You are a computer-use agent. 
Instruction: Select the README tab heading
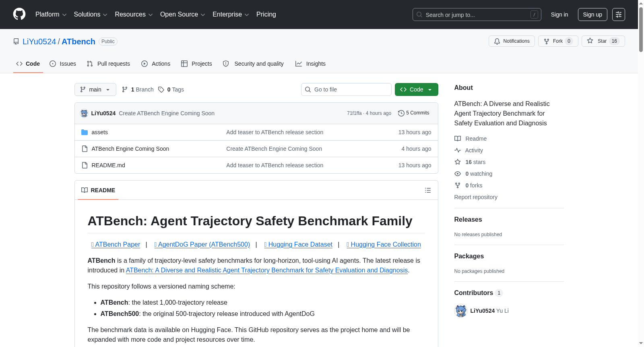(x=98, y=190)
